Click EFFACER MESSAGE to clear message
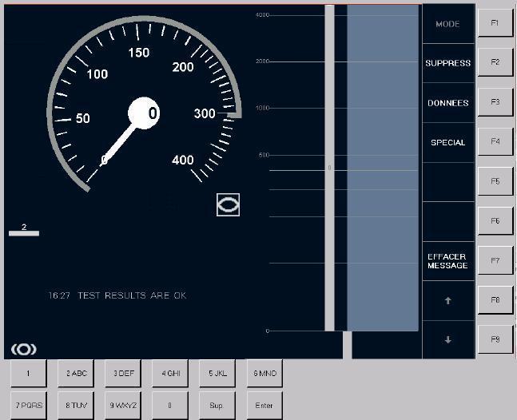The image size is (517, 420). [447, 261]
